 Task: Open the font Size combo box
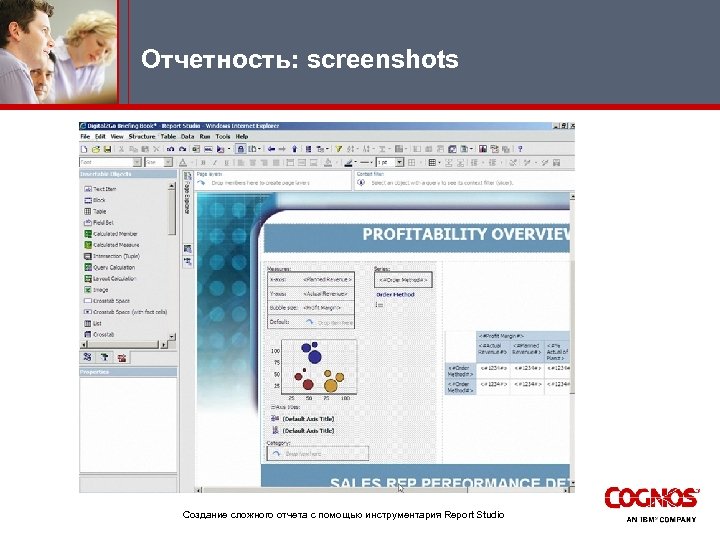click(x=159, y=163)
